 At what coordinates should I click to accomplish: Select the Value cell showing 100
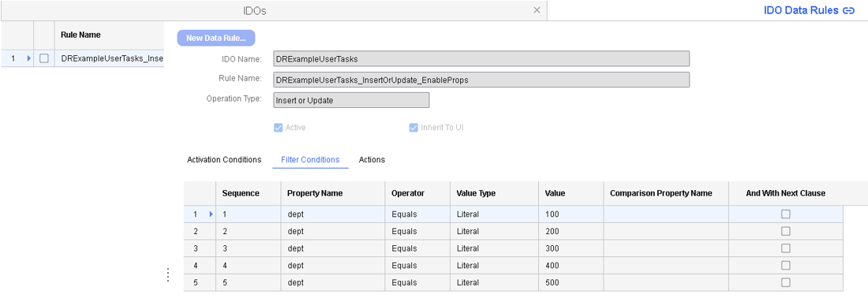tap(571, 214)
